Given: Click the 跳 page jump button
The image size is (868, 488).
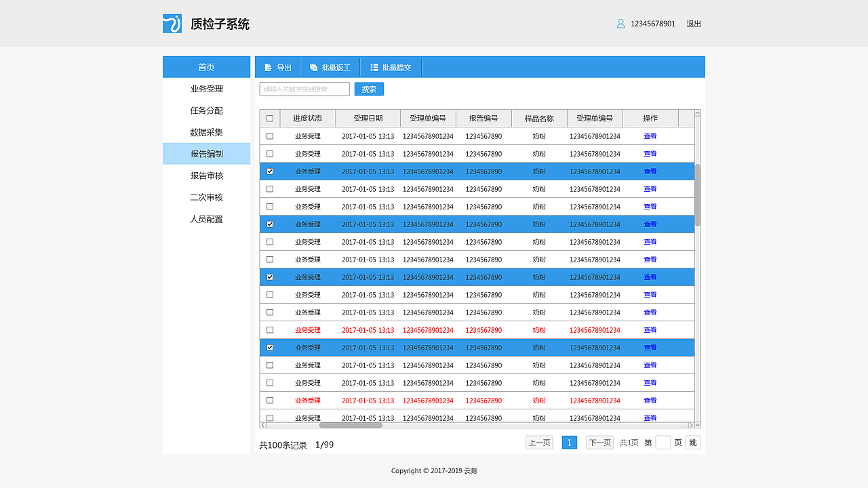Looking at the screenshot, I should (x=692, y=442).
